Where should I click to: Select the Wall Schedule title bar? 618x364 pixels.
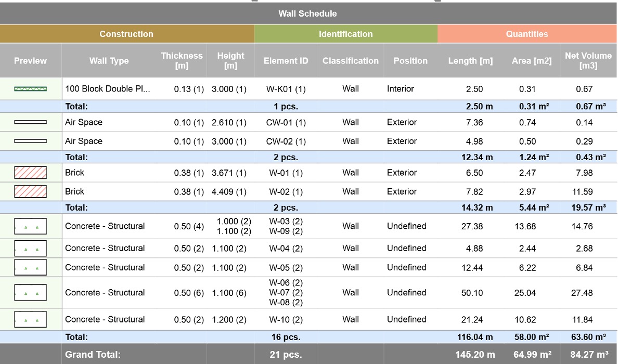click(x=307, y=14)
